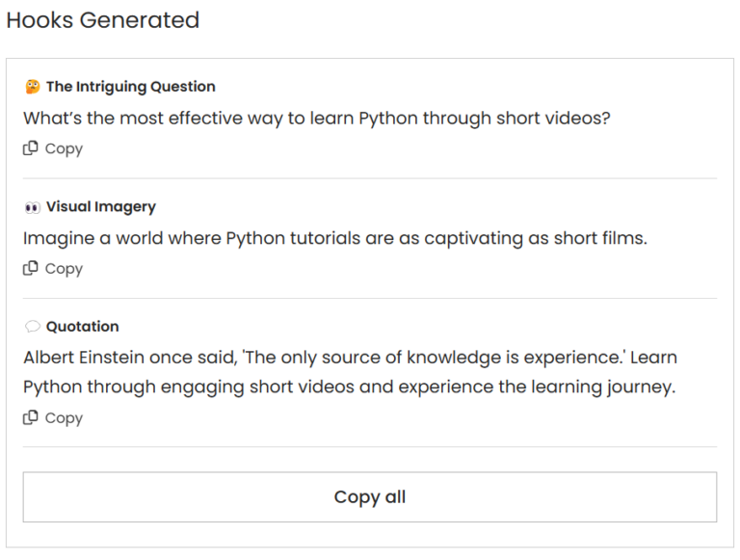Click the 'Albert Einstein once said' line

coord(350,358)
